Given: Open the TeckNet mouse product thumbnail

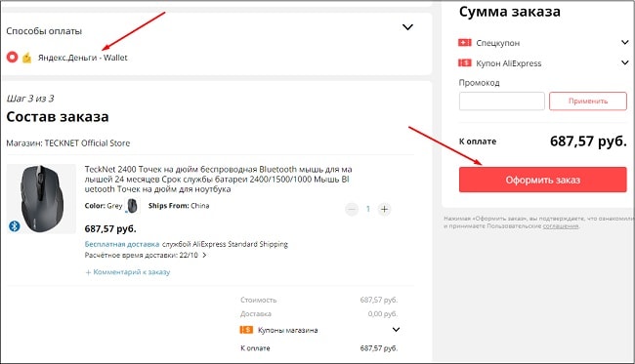Looking at the screenshot, I should click(41, 198).
